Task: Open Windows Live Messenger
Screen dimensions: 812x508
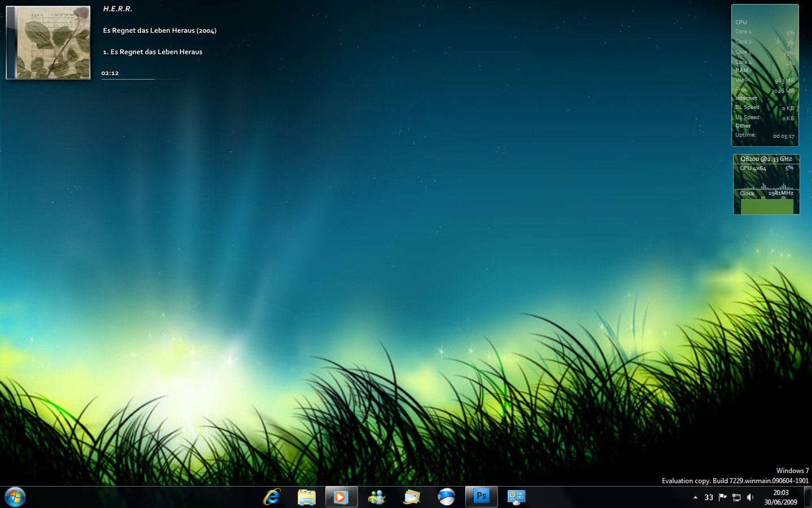Action: tap(376, 497)
